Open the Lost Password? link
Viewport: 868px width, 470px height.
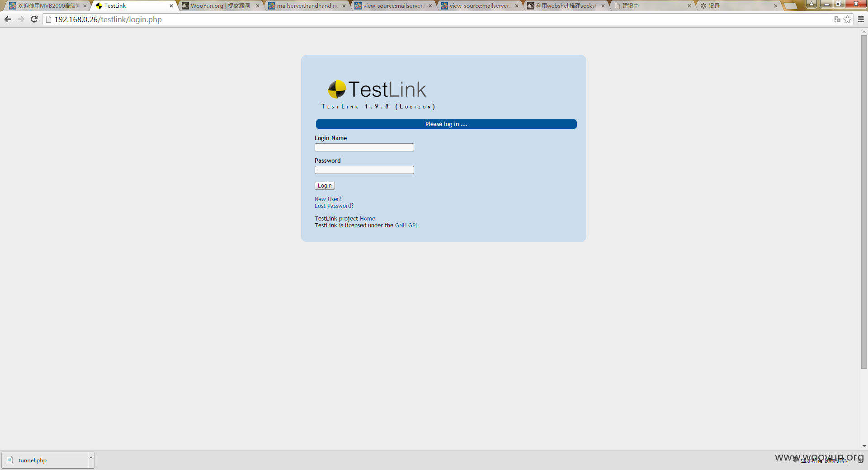click(x=334, y=206)
